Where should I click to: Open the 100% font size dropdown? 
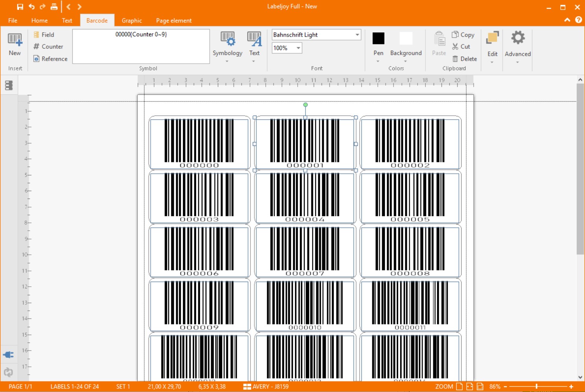click(x=298, y=48)
